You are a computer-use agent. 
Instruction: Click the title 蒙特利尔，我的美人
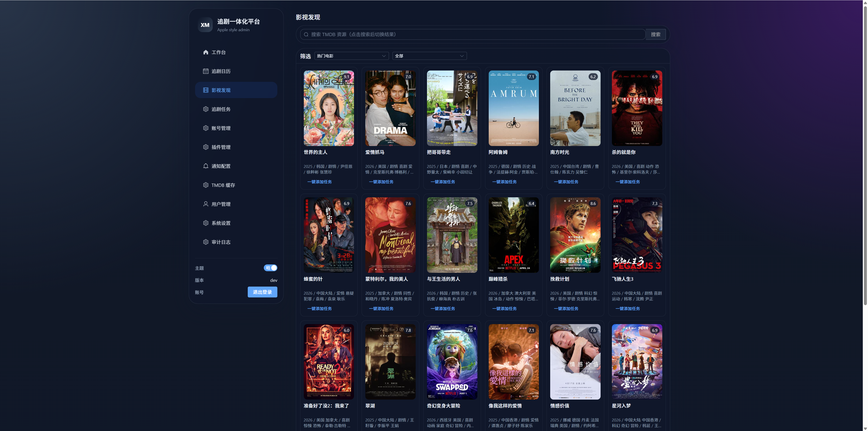(x=386, y=279)
